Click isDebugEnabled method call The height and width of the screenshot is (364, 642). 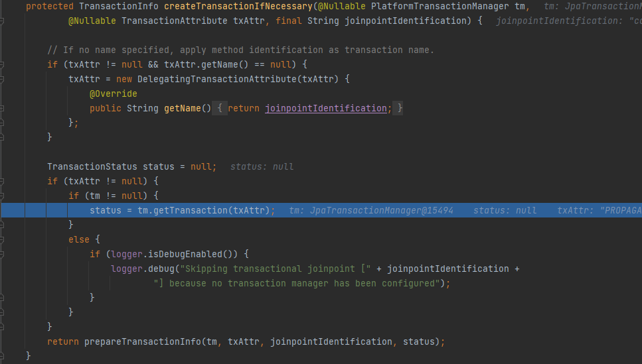point(185,254)
